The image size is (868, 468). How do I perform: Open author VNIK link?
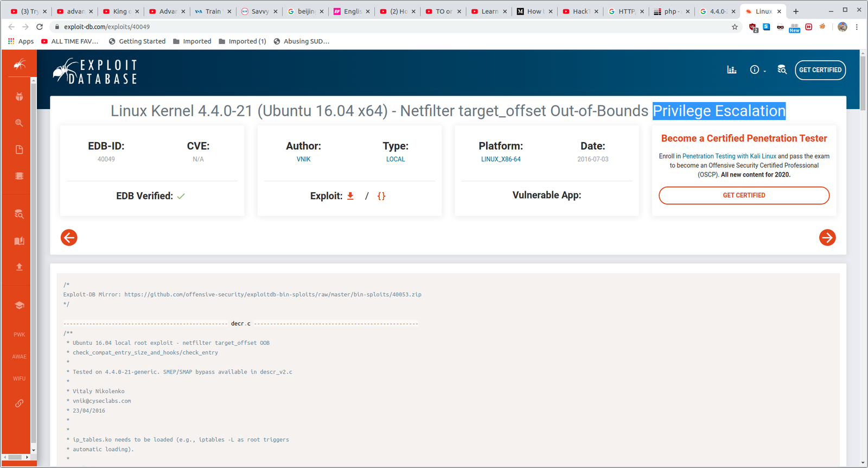(304, 159)
